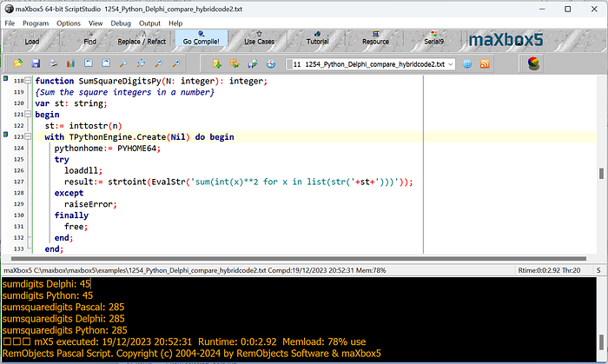
Task: Click the blue globe web icon
Action: 467,64
